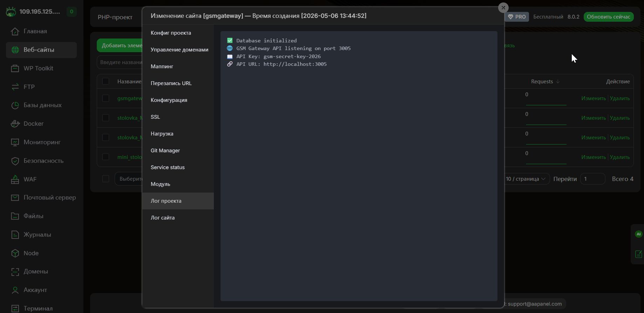Click the Перейти page number field
The image size is (644, 313).
coord(592,179)
